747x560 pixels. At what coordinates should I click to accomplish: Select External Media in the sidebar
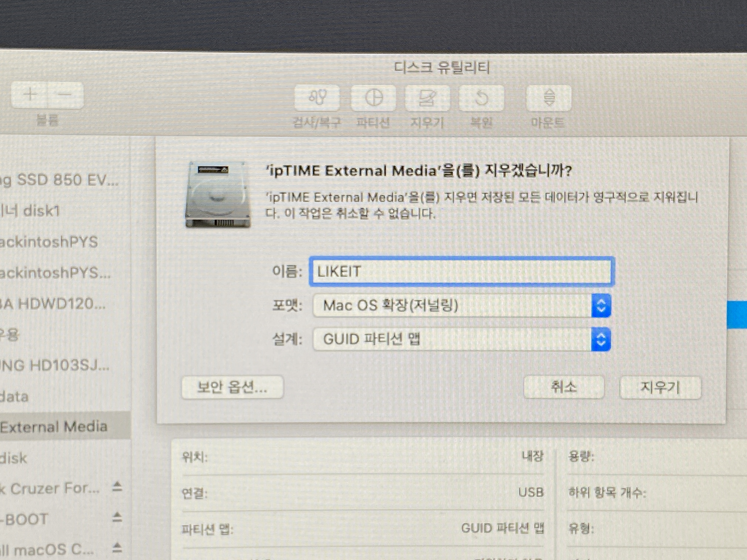coord(54,426)
